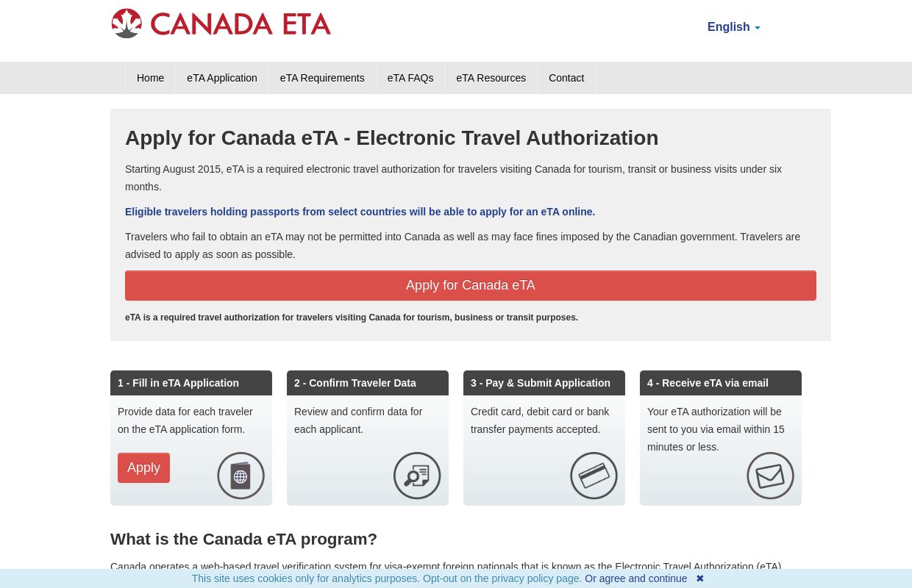Viewport: 912px width, 588px height.
Task: Open the eligible travelers passports link
Action: (x=360, y=212)
